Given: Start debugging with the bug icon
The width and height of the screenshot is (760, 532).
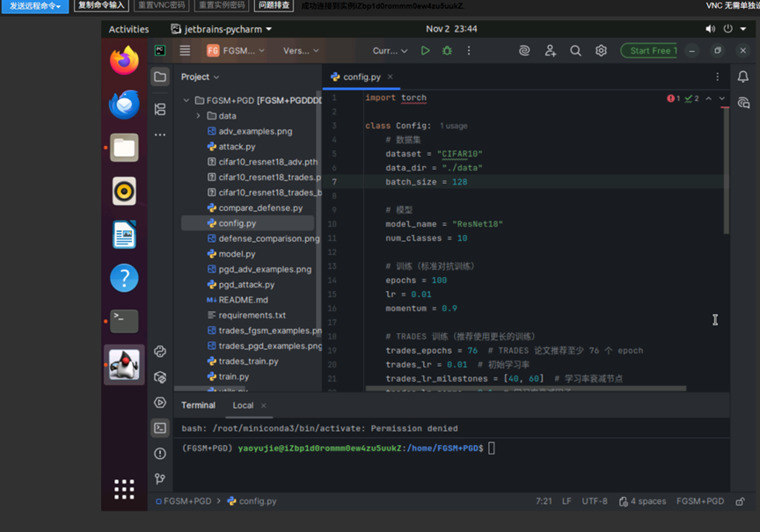Looking at the screenshot, I should click(x=447, y=51).
